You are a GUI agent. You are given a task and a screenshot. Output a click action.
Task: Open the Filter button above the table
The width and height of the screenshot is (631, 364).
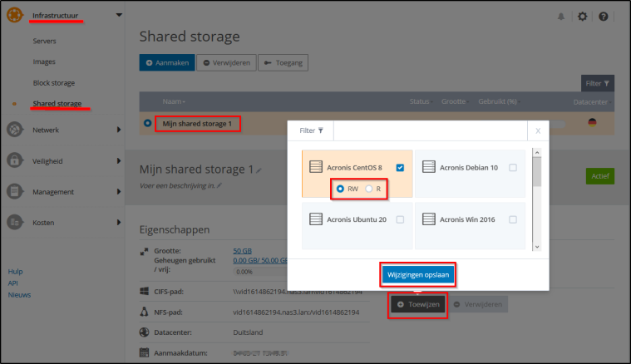(598, 83)
